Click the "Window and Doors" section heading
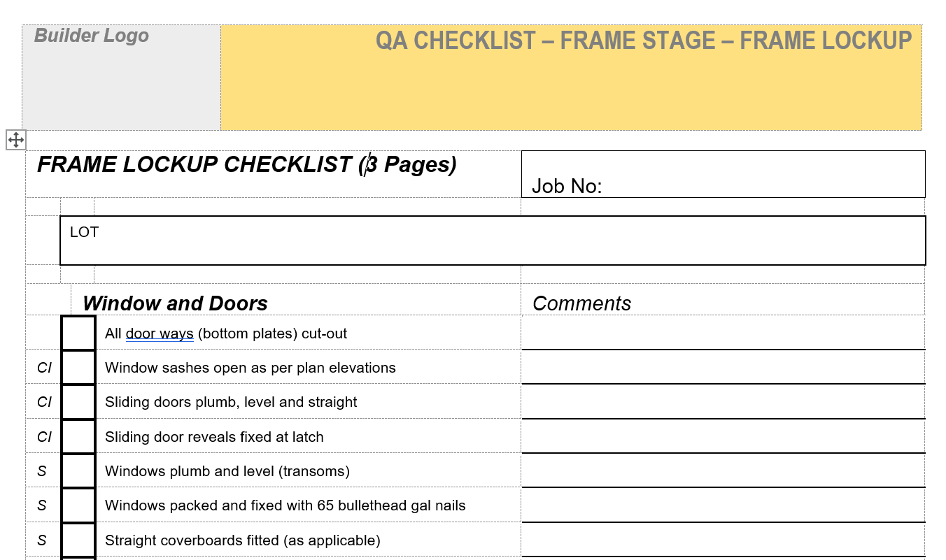This screenshot has width=946, height=560. click(175, 303)
